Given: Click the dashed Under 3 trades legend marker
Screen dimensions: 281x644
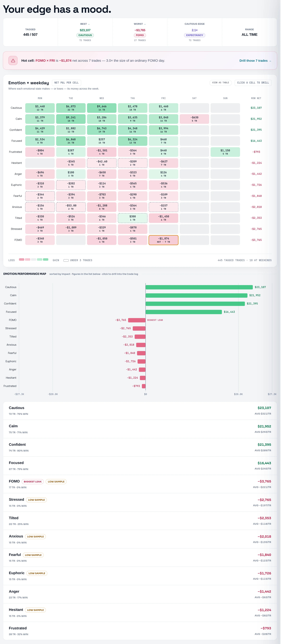Looking at the screenshot, I should 66,261.
